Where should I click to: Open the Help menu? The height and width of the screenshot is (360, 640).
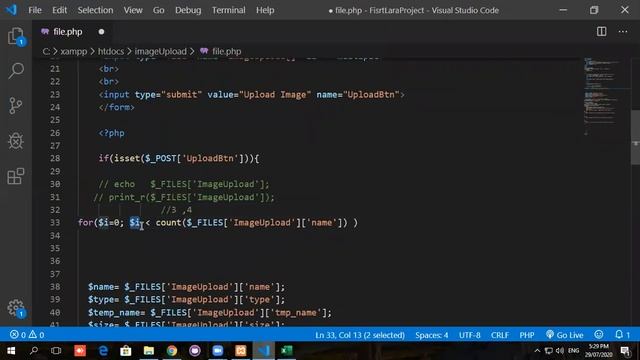click(x=265, y=10)
